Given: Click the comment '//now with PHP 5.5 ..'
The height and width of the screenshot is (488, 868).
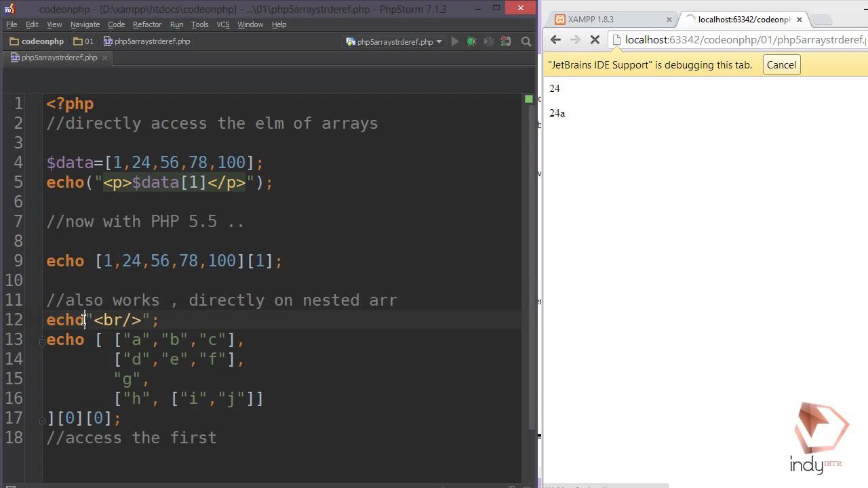Looking at the screenshot, I should (145, 222).
